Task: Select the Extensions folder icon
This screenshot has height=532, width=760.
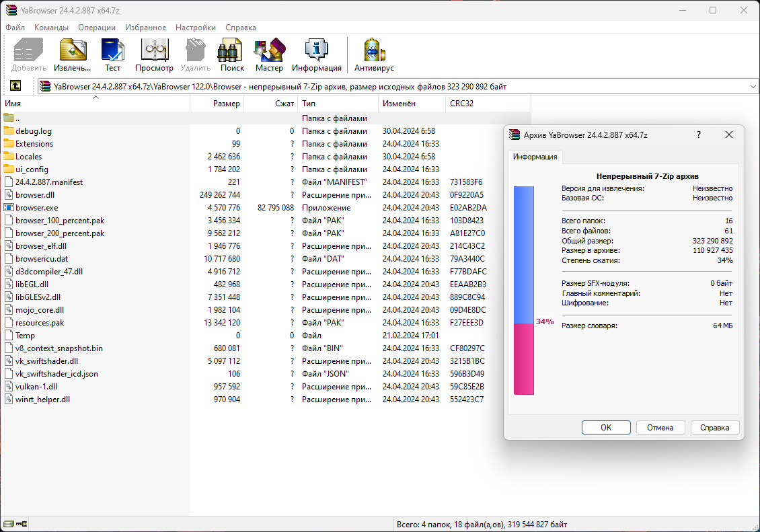Action: pos(8,143)
